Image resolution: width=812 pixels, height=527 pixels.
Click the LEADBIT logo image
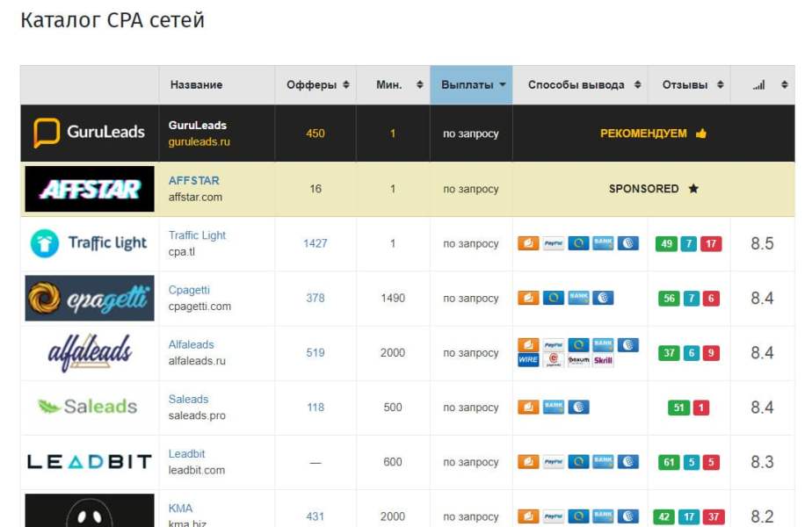click(90, 461)
